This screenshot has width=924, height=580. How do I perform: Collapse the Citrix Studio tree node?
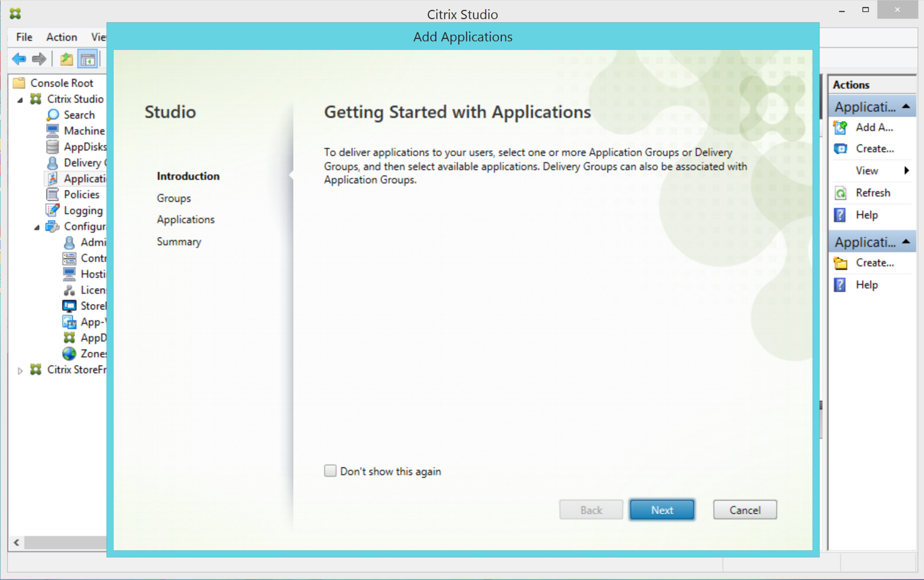tap(20, 100)
